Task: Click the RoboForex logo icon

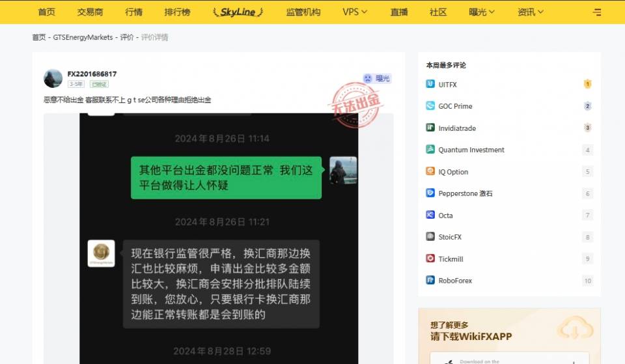Action: point(430,280)
